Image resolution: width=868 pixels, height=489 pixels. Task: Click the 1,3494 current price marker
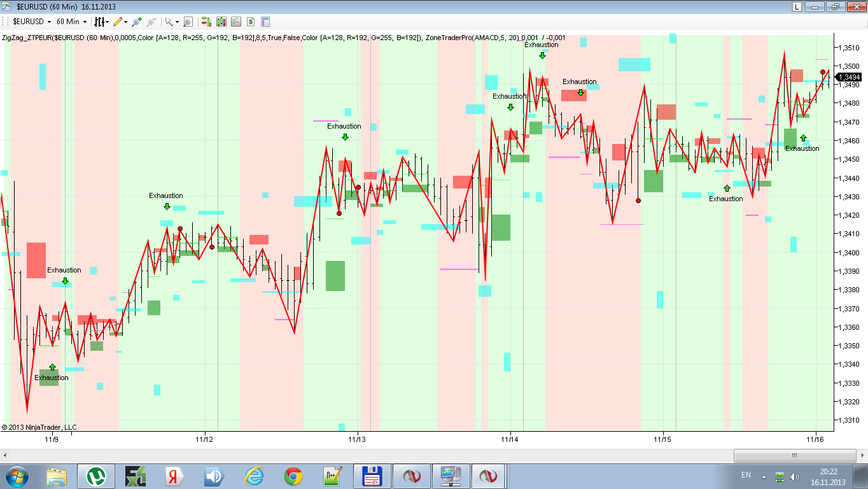[x=848, y=76]
